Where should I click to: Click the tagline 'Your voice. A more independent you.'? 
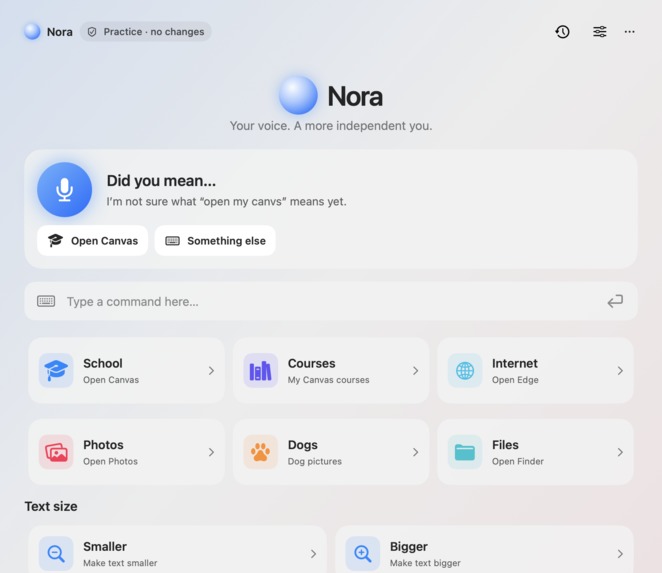331,126
